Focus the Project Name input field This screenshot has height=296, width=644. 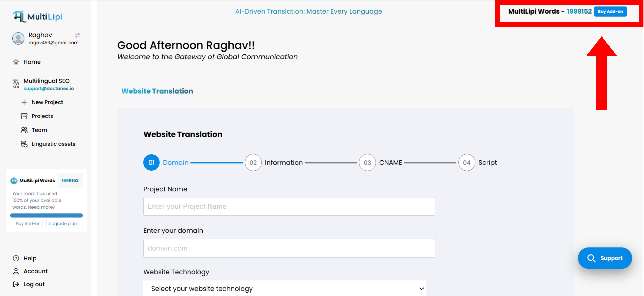(289, 206)
